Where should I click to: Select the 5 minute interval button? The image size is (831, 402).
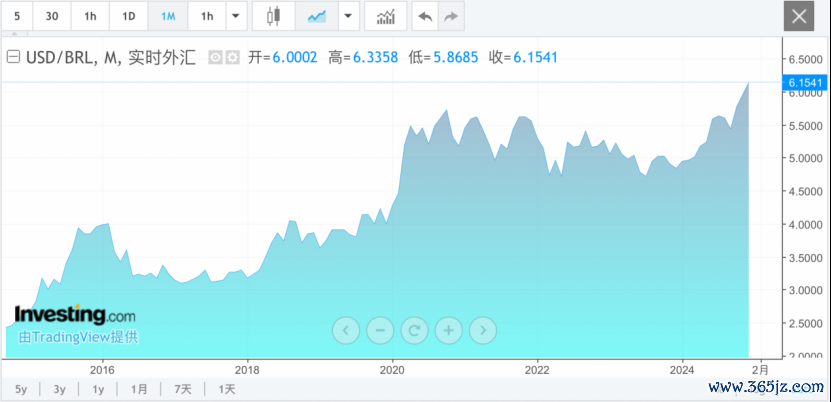click(x=17, y=16)
